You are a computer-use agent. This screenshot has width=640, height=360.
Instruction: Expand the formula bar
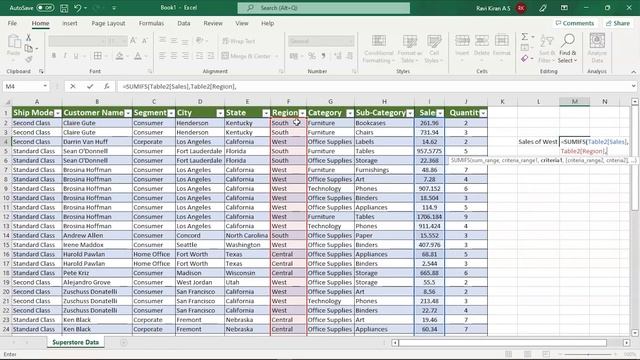point(633,87)
